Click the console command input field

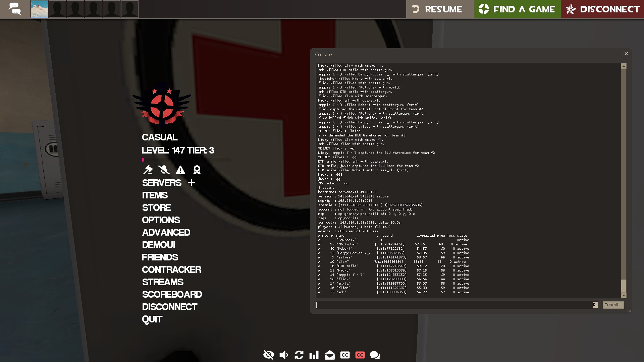pyautogui.click(x=454, y=305)
